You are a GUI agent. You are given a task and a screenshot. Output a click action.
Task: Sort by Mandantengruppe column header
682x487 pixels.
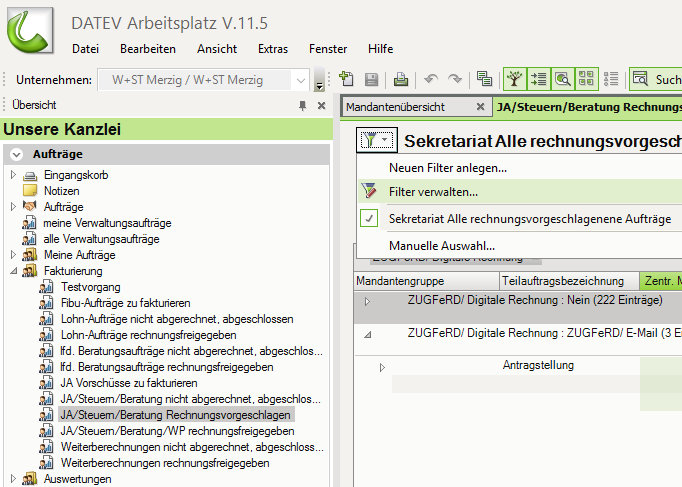tap(427, 281)
